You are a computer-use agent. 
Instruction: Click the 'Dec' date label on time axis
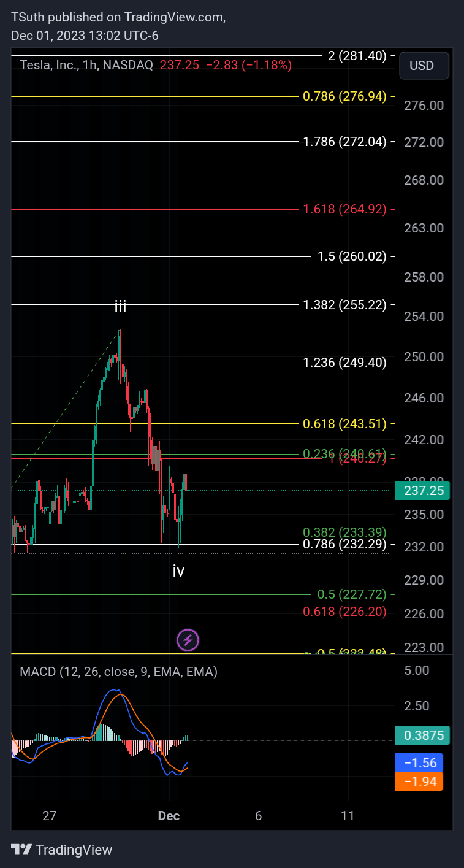click(x=169, y=816)
